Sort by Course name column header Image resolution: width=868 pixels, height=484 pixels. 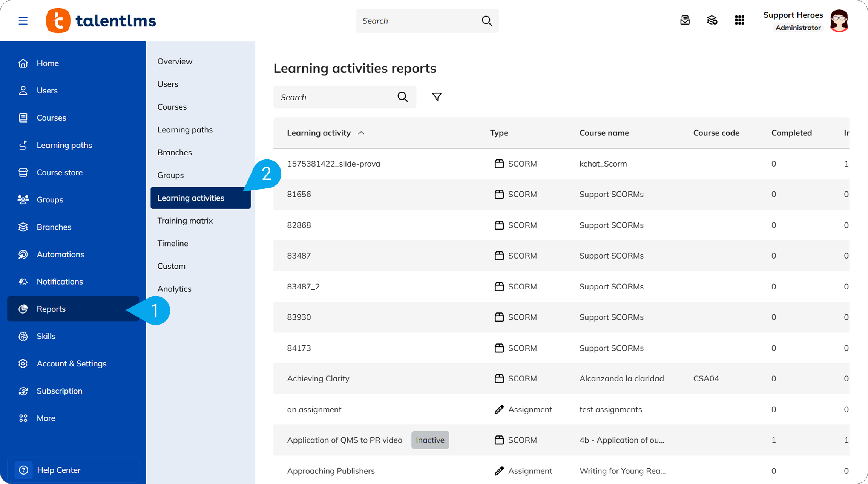tap(604, 133)
